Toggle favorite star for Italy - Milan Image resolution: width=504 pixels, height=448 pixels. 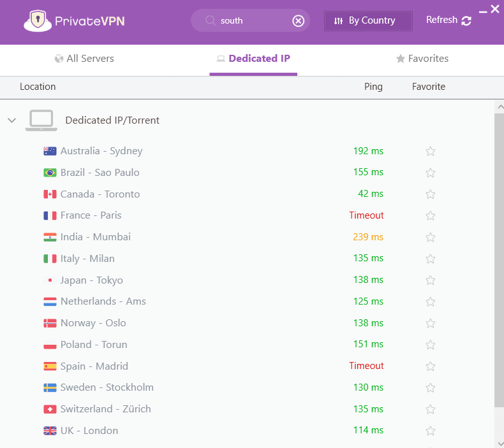(x=431, y=259)
